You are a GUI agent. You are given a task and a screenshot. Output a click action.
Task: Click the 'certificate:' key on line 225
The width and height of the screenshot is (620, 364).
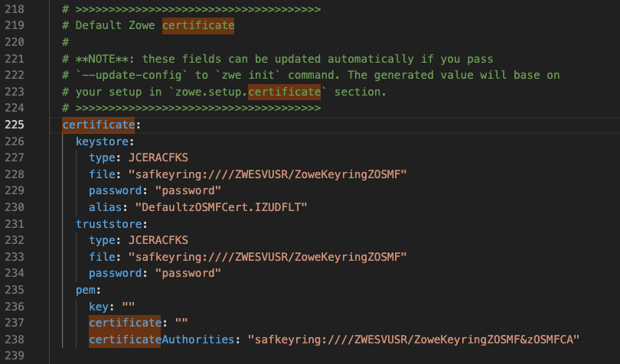(x=102, y=125)
